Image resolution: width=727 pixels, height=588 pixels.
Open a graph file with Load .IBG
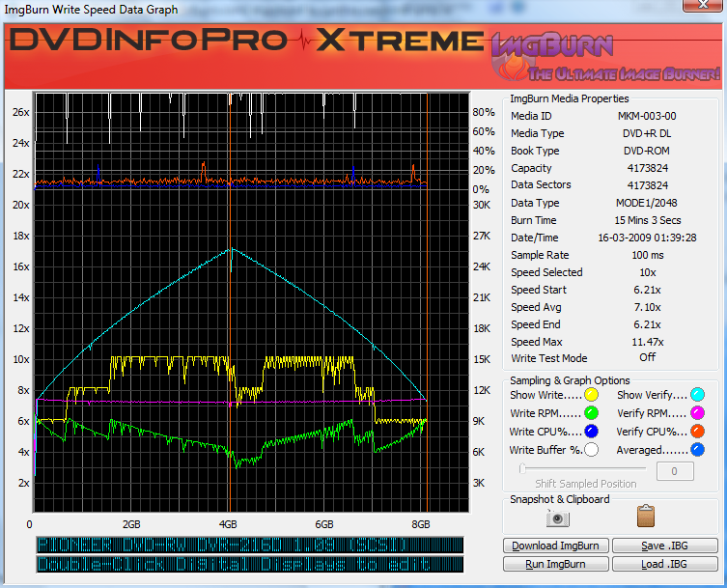pyautogui.click(x=664, y=564)
